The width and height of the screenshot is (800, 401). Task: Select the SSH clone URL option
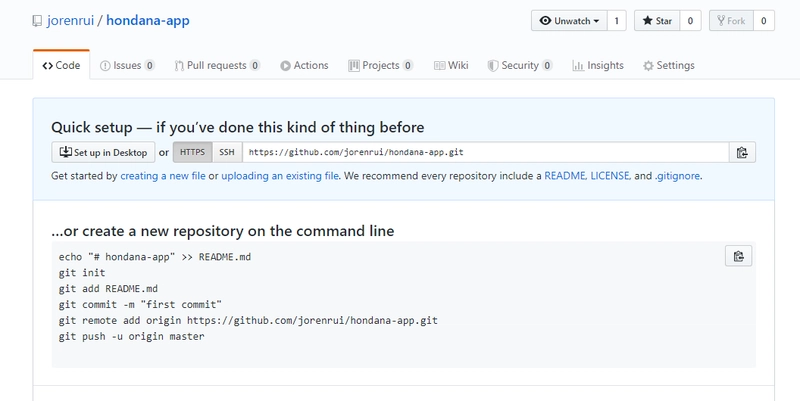[227, 152]
